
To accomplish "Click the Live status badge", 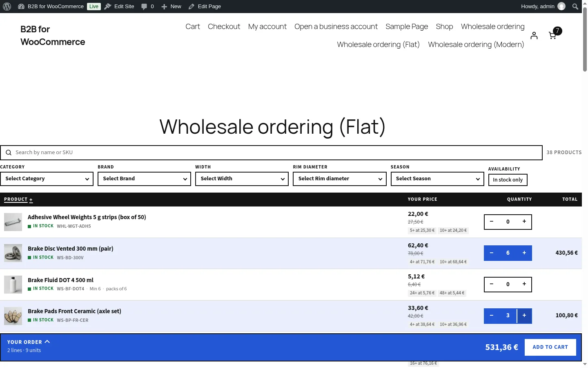I will click(94, 7).
